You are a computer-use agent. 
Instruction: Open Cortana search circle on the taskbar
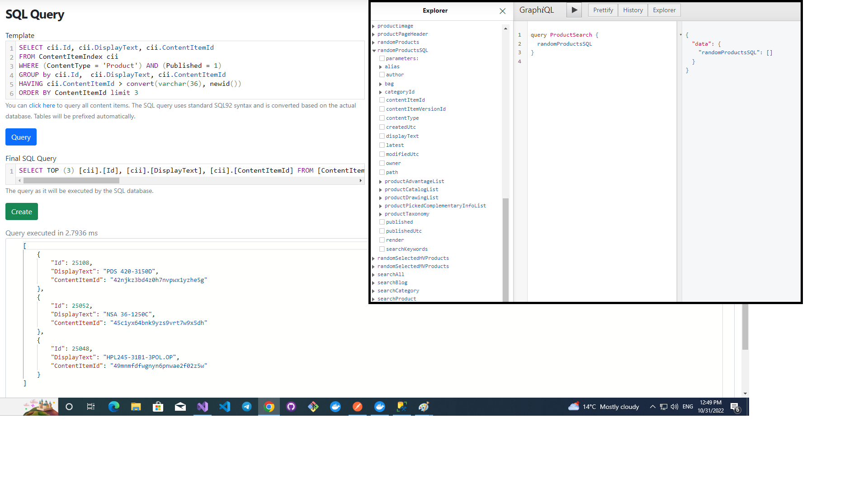69,407
